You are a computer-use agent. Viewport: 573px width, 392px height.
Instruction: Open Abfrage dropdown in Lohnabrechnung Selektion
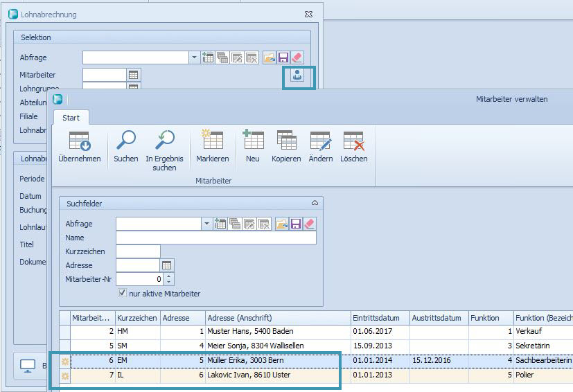(194, 57)
